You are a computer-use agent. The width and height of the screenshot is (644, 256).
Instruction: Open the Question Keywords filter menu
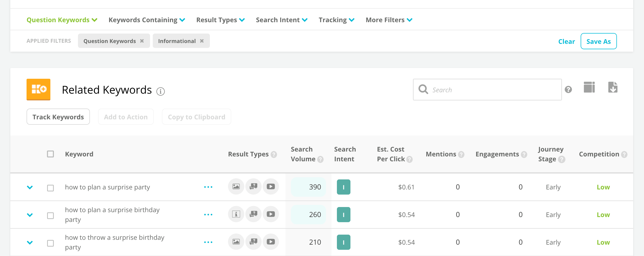point(62,20)
